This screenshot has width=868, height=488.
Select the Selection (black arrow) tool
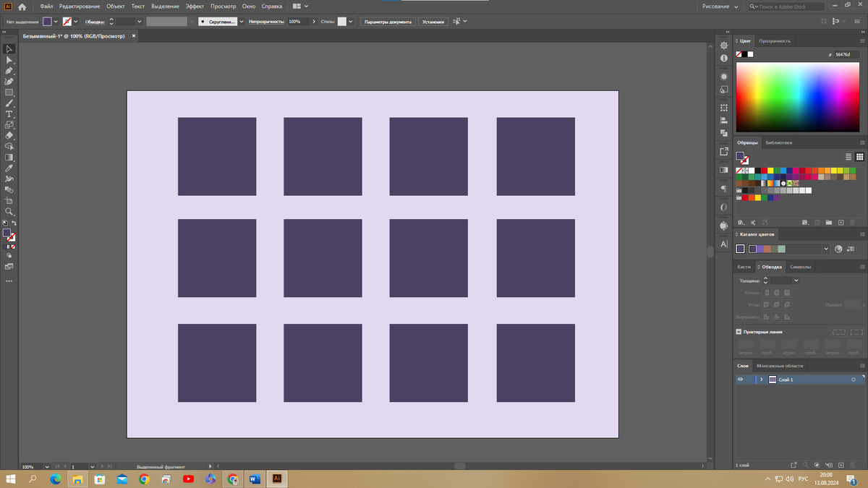9,49
